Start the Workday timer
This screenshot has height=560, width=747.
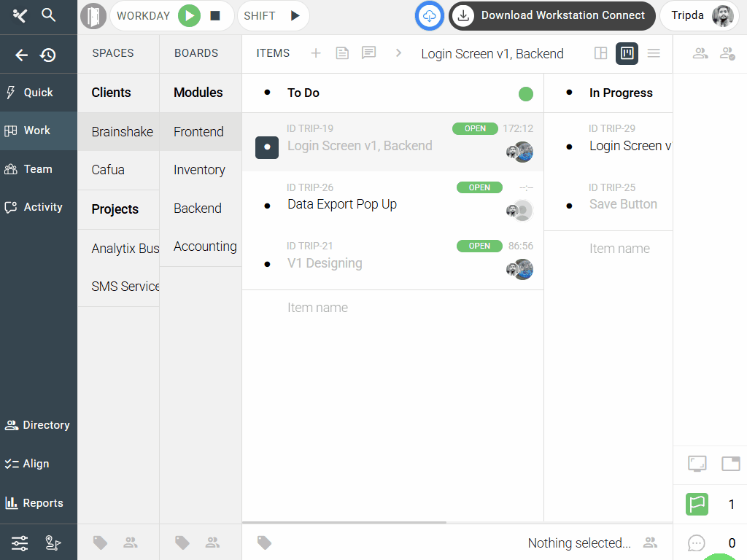[189, 15]
